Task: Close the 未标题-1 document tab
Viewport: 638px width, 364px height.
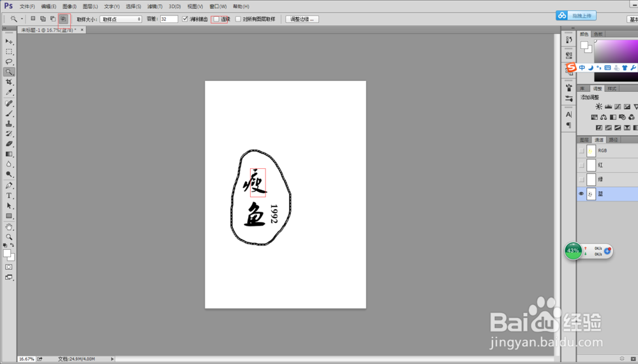Action: tap(82, 30)
